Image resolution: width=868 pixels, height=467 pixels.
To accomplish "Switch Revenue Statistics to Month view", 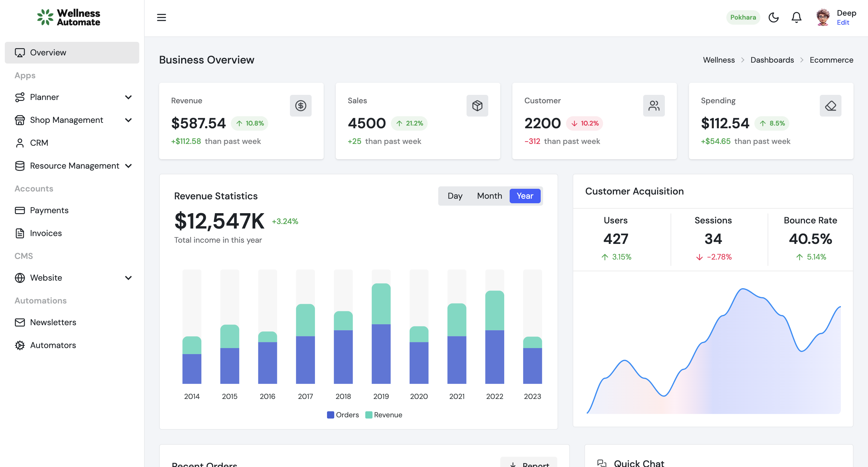I will [x=489, y=196].
